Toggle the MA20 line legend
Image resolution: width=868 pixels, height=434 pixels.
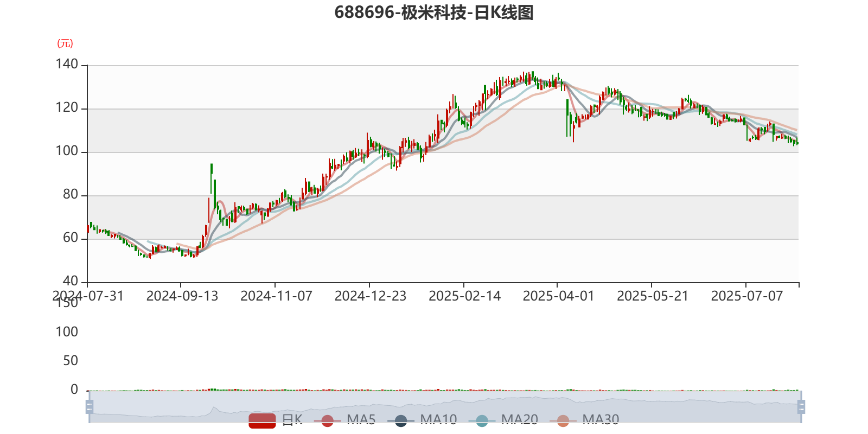click(503, 420)
